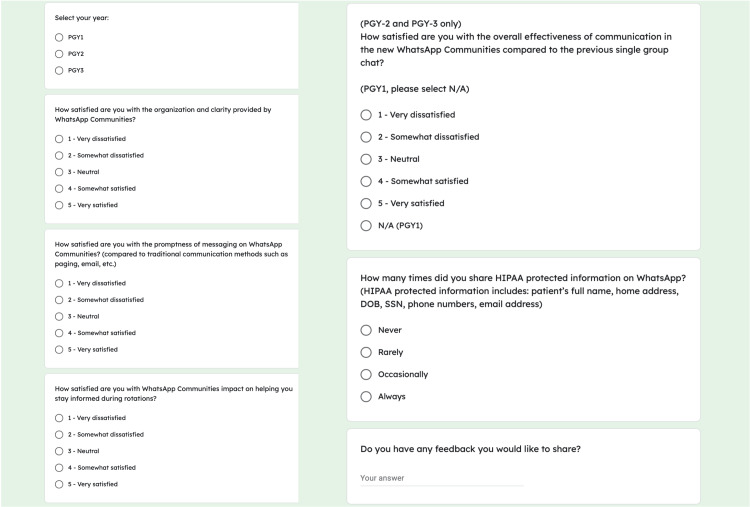Viewport: 750px width, 507px height.
Task: Choose PGY2 as your year
Action: pos(59,54)
